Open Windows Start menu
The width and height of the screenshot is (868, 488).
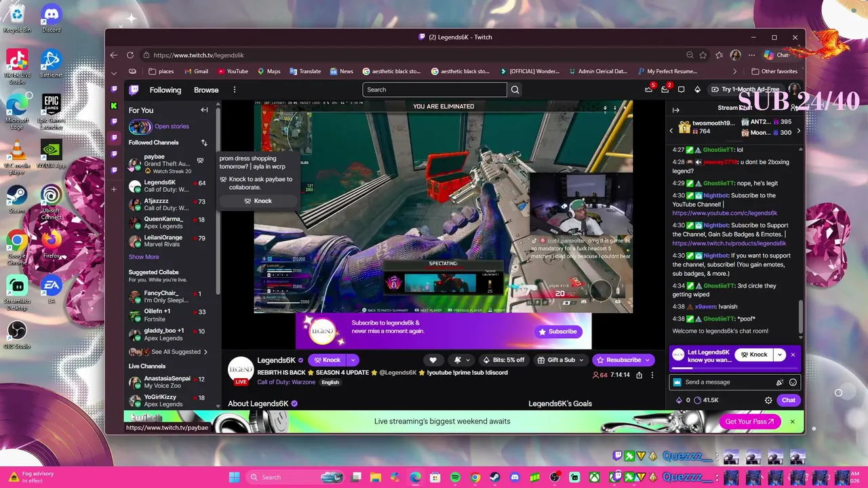point(235,477)
